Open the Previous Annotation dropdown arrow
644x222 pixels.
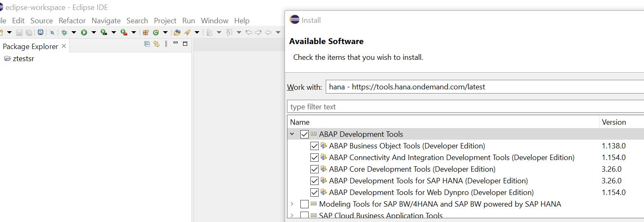[x=239, y=32]
